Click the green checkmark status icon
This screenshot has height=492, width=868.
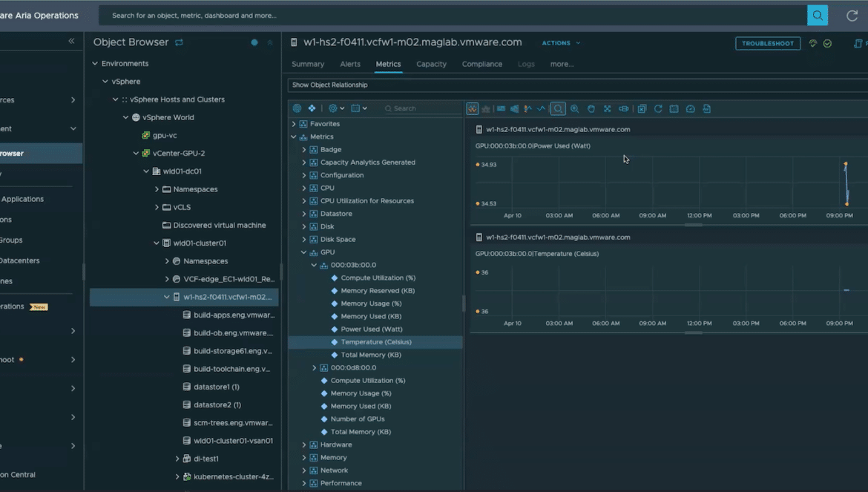tap(828, 43)
